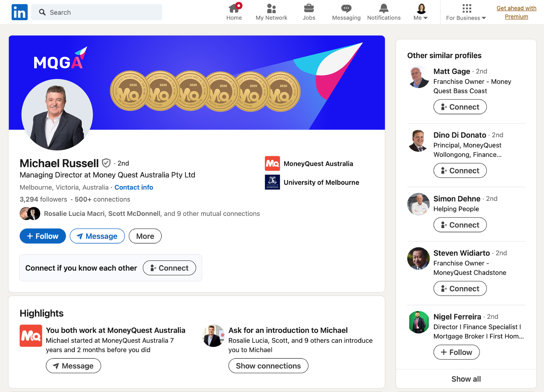Click Show all similar profiles

[466, 379]
